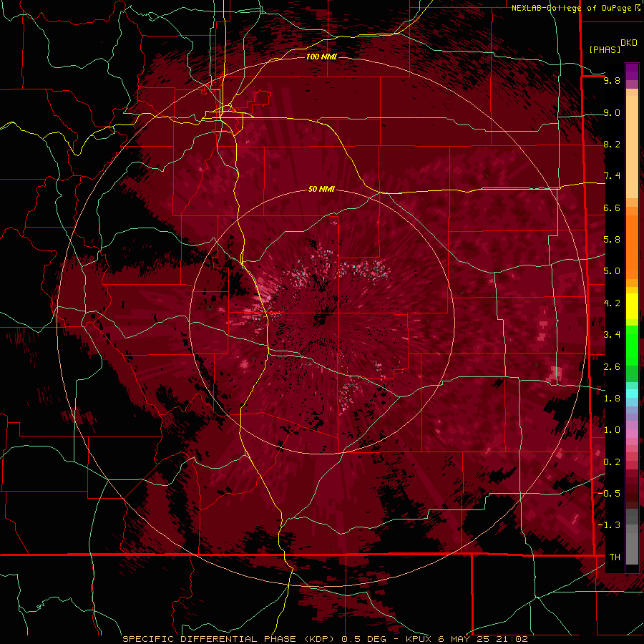
Task: Click the 9.8 color scale value
Action: (612, 80)
